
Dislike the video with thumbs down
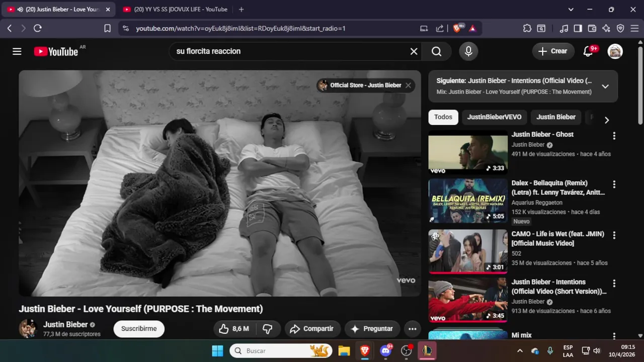coord(268,329)
